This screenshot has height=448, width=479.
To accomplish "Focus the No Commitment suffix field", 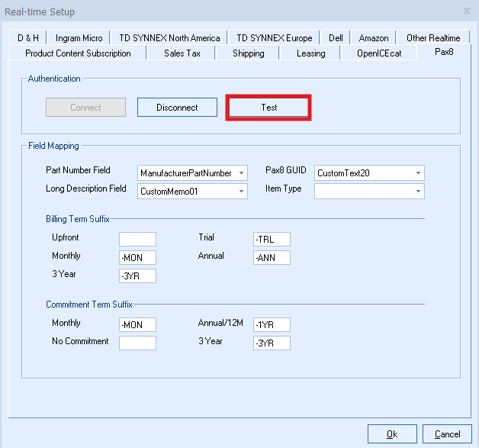I will [x=137, y=343].
